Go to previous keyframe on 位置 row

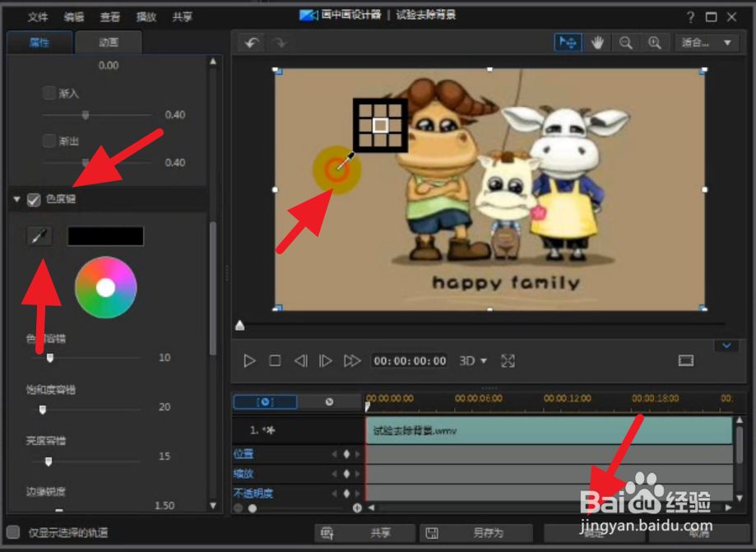point(334,453)
